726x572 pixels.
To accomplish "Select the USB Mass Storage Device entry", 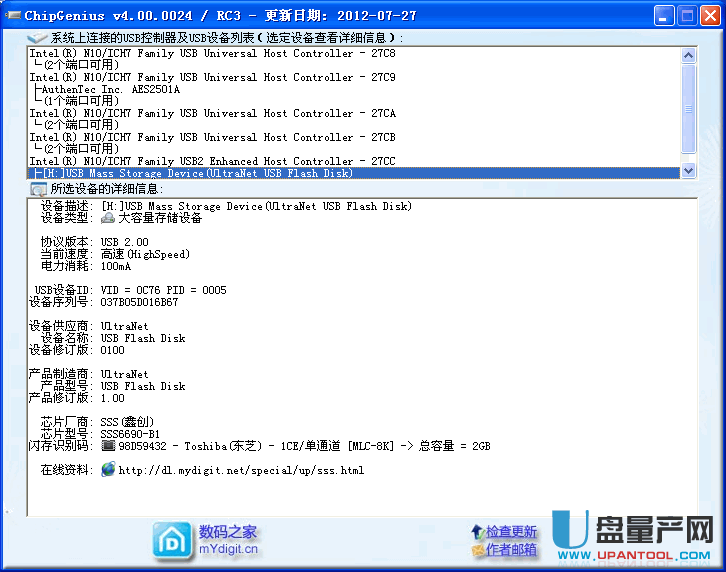I will pyautogui.click(x=200, y=173).
